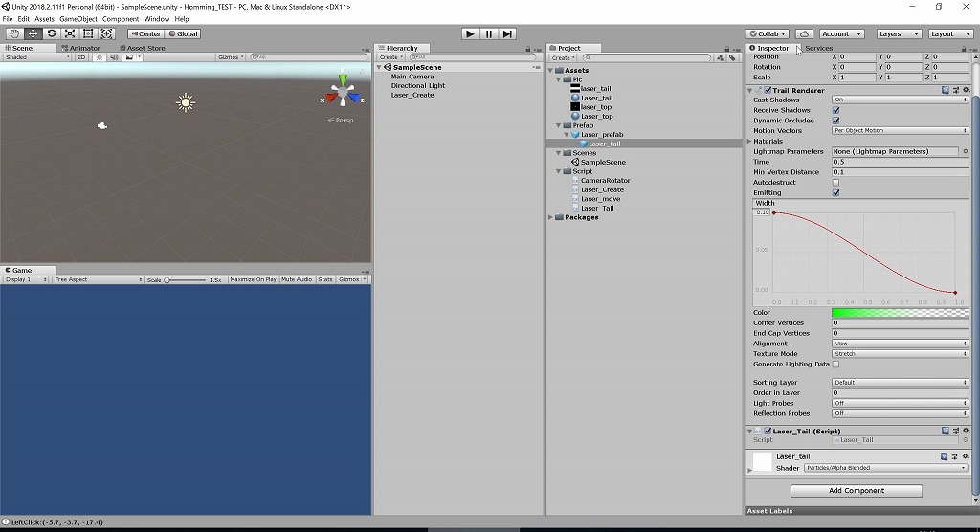980x532 pixels.
Task: Pause the game
Action: coord(489,33)
